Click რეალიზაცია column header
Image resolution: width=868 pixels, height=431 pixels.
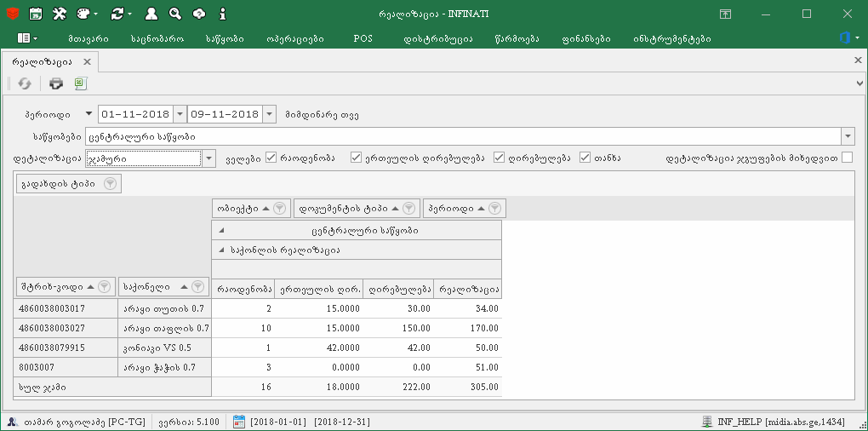click(x=468, y=289)
